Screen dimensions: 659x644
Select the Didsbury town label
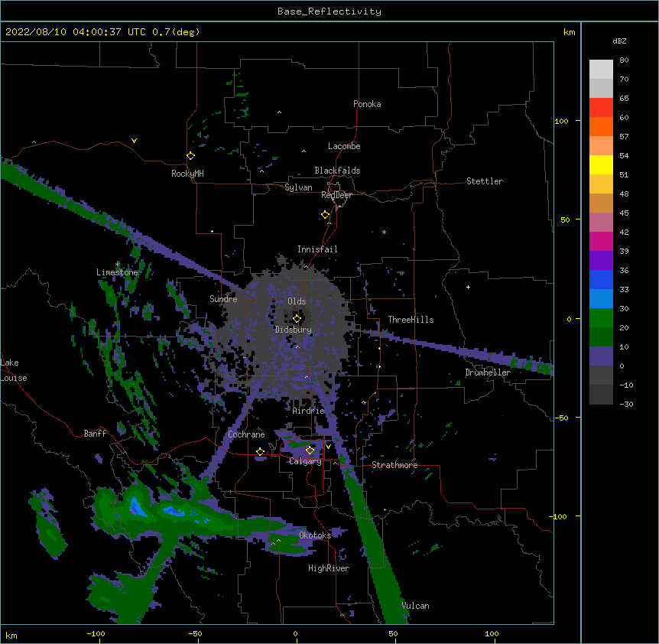click(x=293, y=330)
